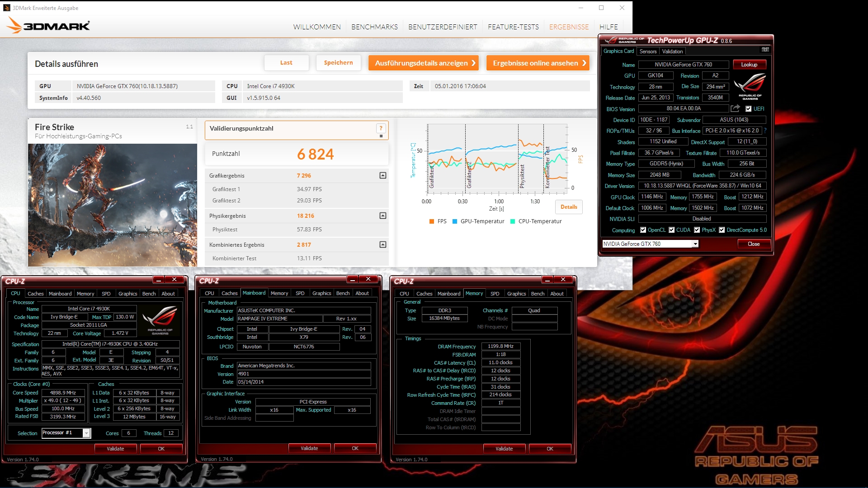Toggle the OpenCL checkbox
The image size is (868, 488).
(x=643, y=230)
